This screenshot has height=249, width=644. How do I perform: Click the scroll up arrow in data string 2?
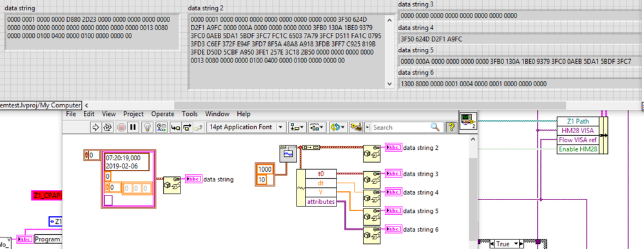coord(389,20)
